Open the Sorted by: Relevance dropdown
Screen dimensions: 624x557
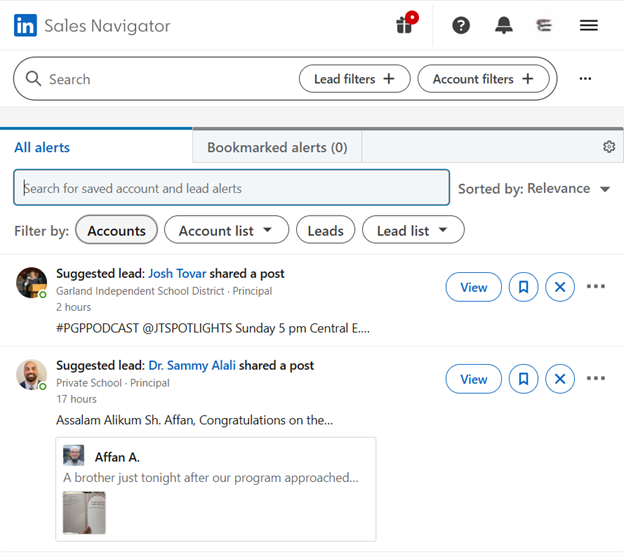[x=534, y=189]
